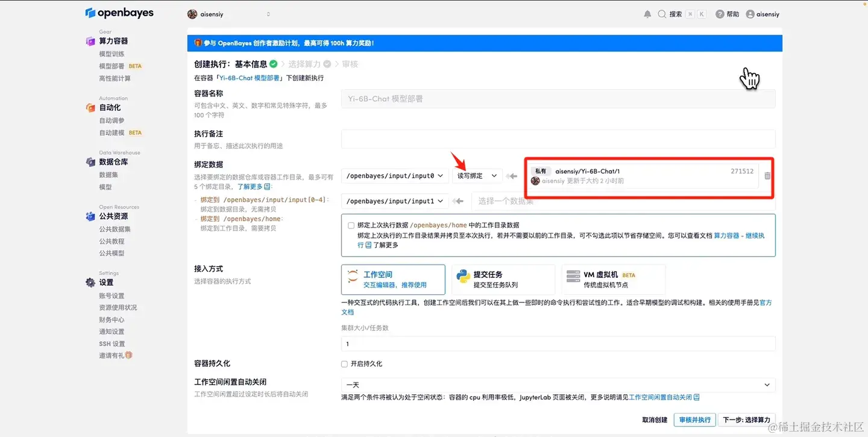Image resolution: width=868 pixels, height=437 pixels.
Task: Open the /openbayes/input/input1 path dropdown
Action: (x=395, y=201)
